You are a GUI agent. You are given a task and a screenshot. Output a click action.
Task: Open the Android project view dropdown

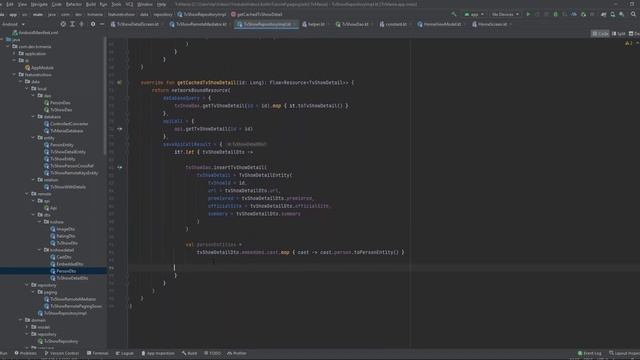[x=13, y=24]
